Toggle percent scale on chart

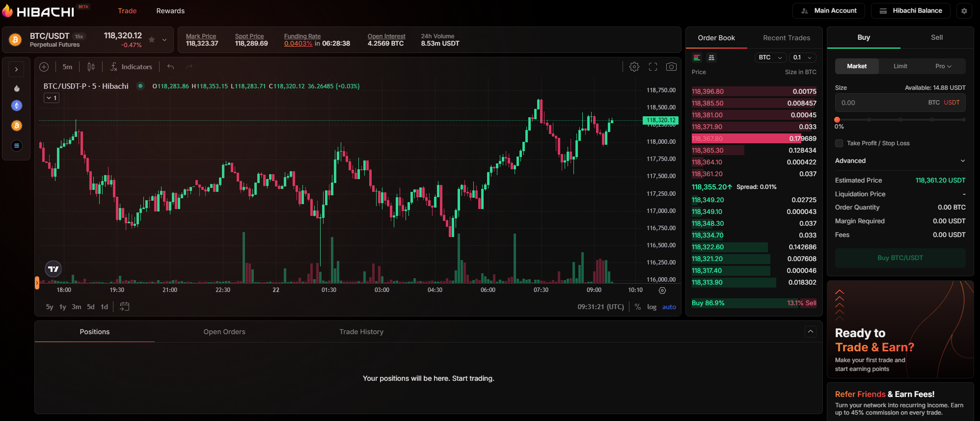click(638, 307)
